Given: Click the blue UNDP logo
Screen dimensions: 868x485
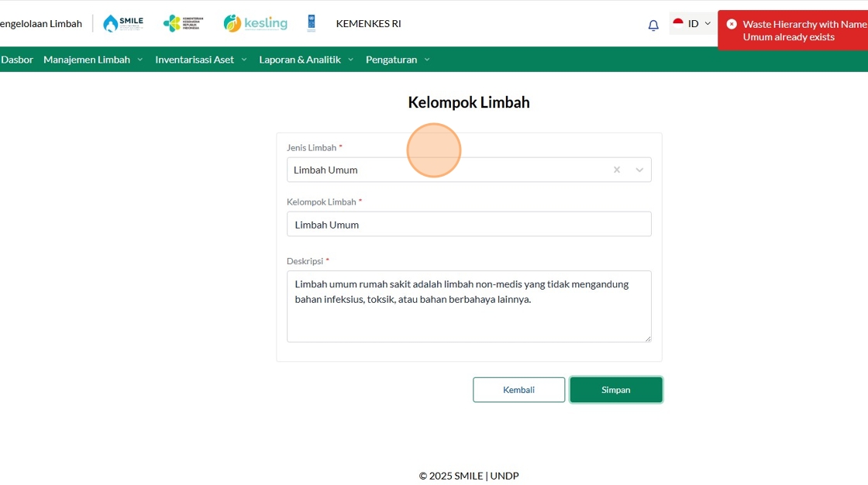Looking at the screenshot, I should (312, 23).
